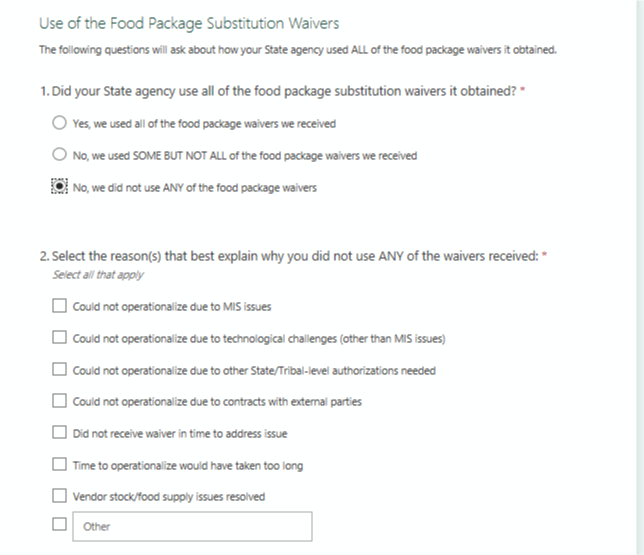Screen dimensions: 644x555
Task: Enable the State/Tribal-level authorizations checkbox
Action: (60, 370)
